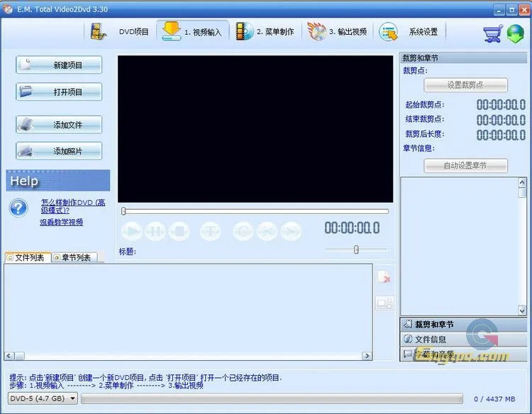Screen dimensions: 532x414
Task: Expand the 裁剪和章节 accordion section
Action: 463,325
